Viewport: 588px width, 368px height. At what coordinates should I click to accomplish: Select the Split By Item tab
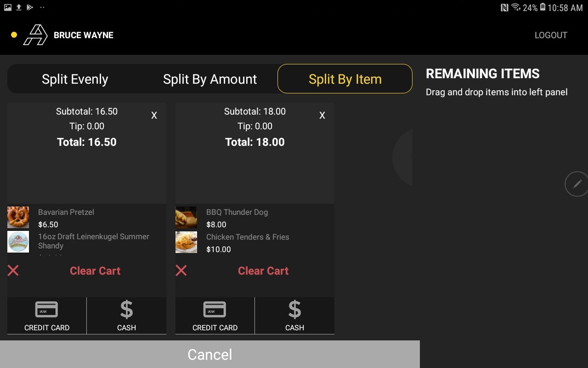point(345,79)
